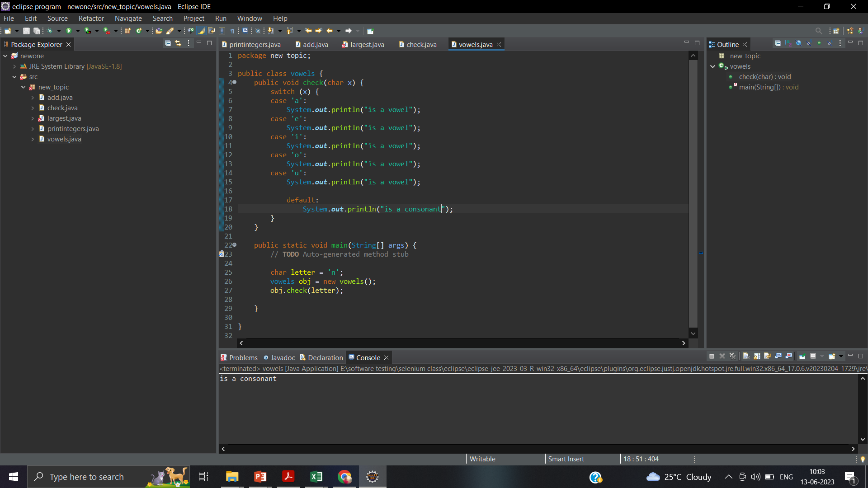
Task: Toggle Hide Fields in Outline toolbar
Action: pos(798,43)
